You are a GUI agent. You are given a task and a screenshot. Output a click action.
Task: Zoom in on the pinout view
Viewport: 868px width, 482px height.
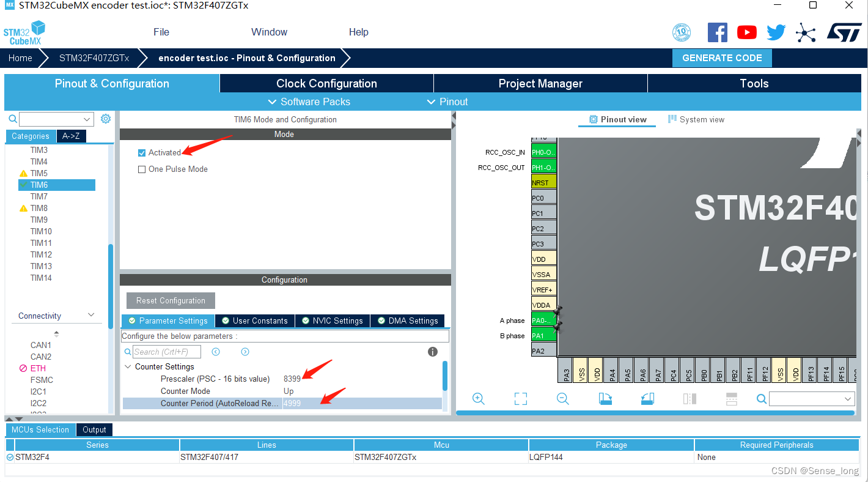[x=479, y=399]
